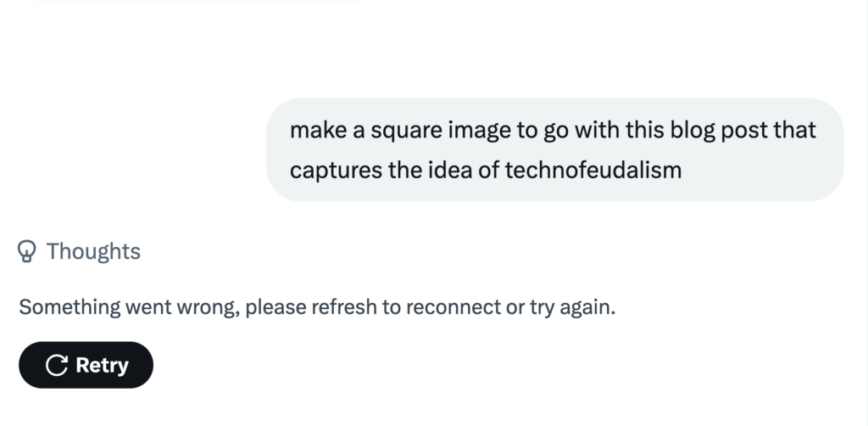The width and height of the screenshot is (868, 426).
Task: Click the circular arrow icon in Retry
Action: pyautogui.click(x=57, y=365)
